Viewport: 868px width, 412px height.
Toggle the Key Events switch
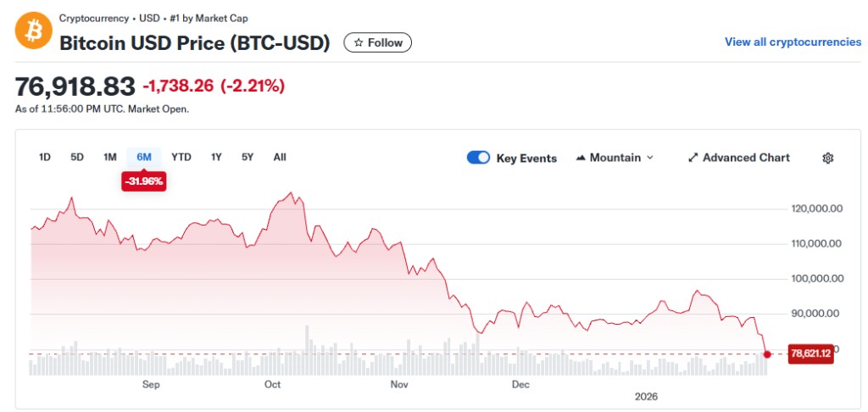478,158
